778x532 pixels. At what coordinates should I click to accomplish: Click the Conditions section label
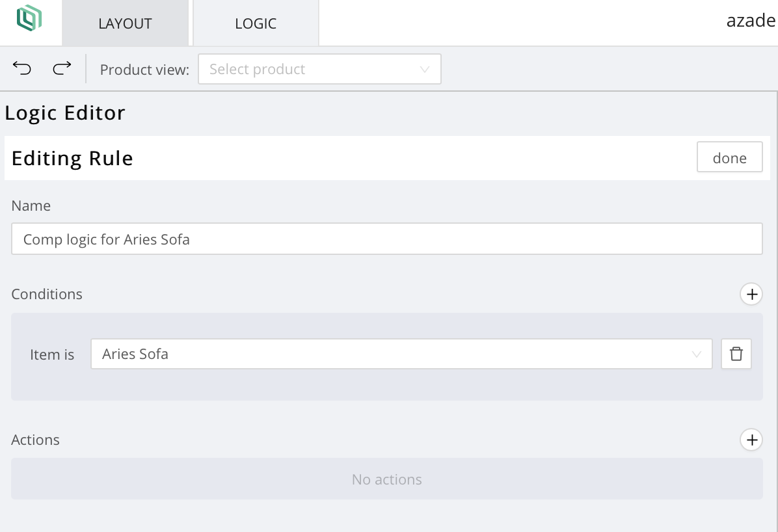click(47, 294)
